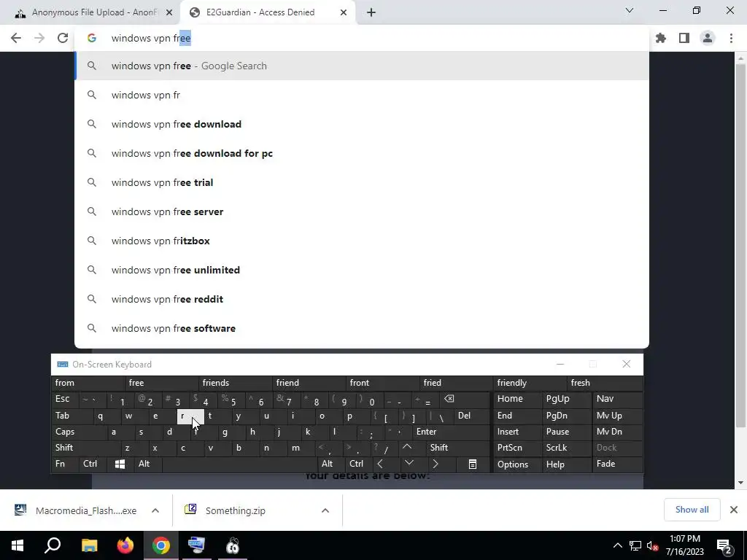Image resolution: width=747 pixels, height=560 pixels.
Task: Close the E2Guardian Access Denied tab
Action: (x=344, y=12)
